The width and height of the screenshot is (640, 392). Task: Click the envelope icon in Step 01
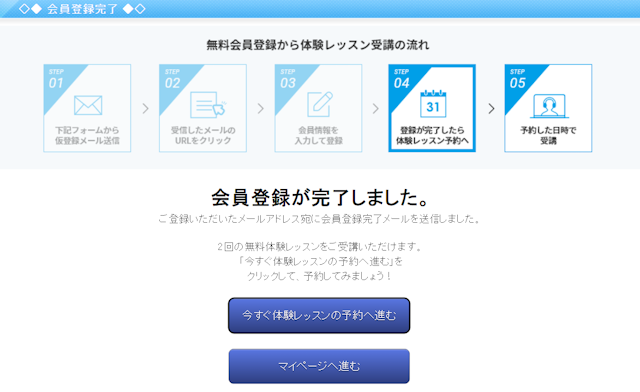88,105
